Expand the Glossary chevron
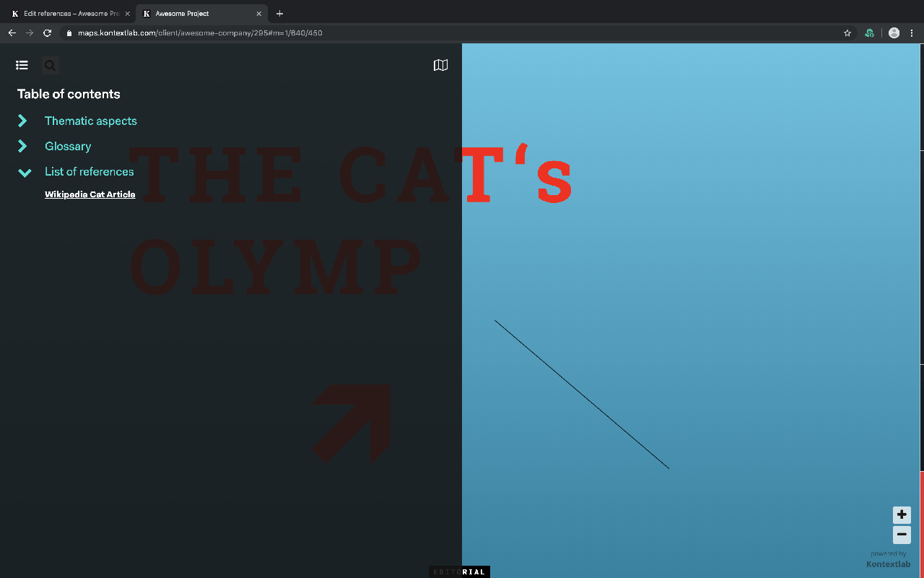Viewport: 924px width, 578px height. tap(23, 146)
